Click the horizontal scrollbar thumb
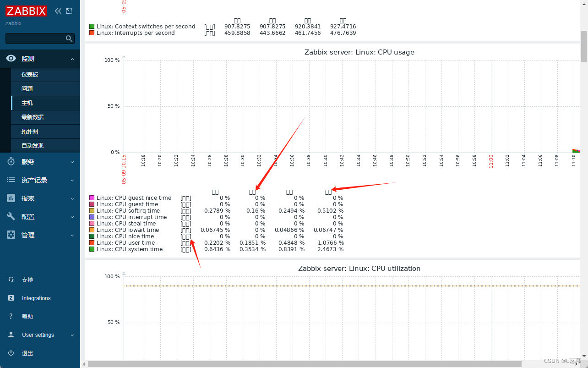588x368 pixels. tap(305, 364)
